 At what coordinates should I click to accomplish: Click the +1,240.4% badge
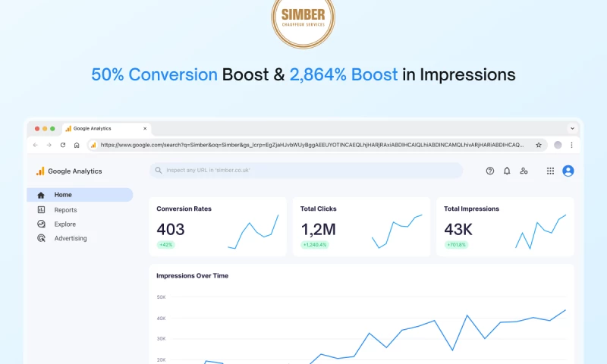coord(315,245)
